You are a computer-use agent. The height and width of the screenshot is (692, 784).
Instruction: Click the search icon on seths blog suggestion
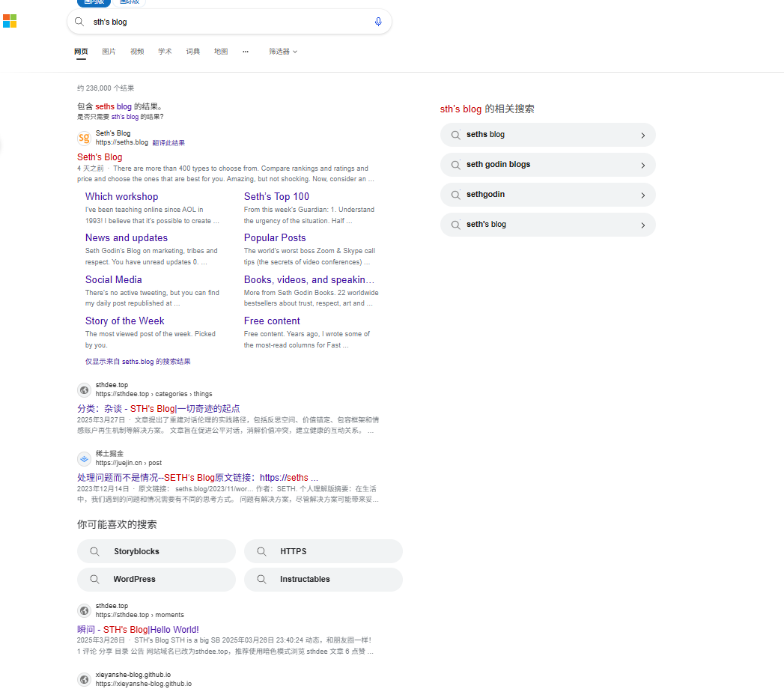click(455, 135)
